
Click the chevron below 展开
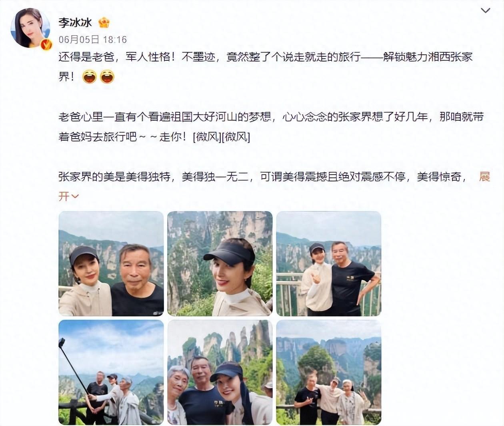(x=75, y=196)
